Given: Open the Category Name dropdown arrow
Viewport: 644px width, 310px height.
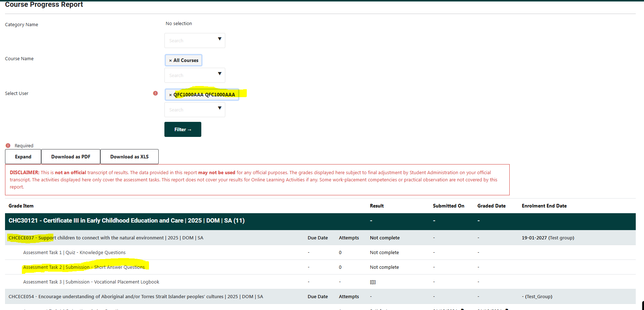Looking at the screenshot, I should 220,39.
